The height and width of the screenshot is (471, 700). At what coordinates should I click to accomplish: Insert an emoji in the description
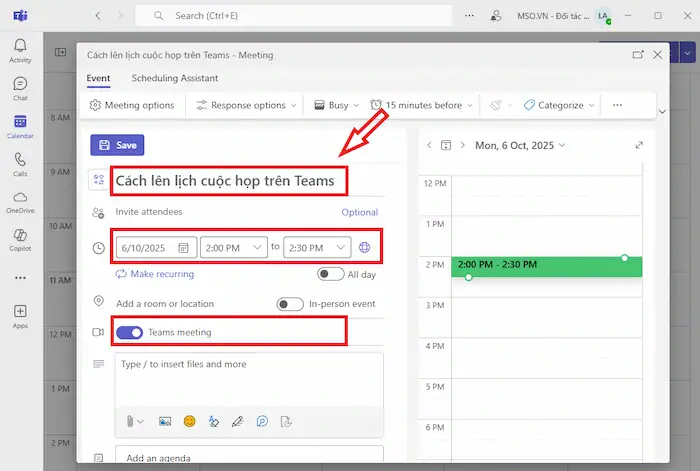pos(189,422)
